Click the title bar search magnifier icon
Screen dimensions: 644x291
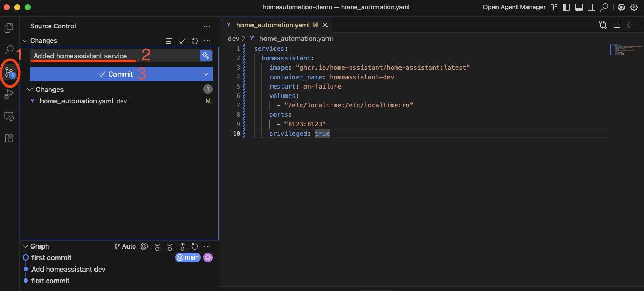click(x=605, y=7)
